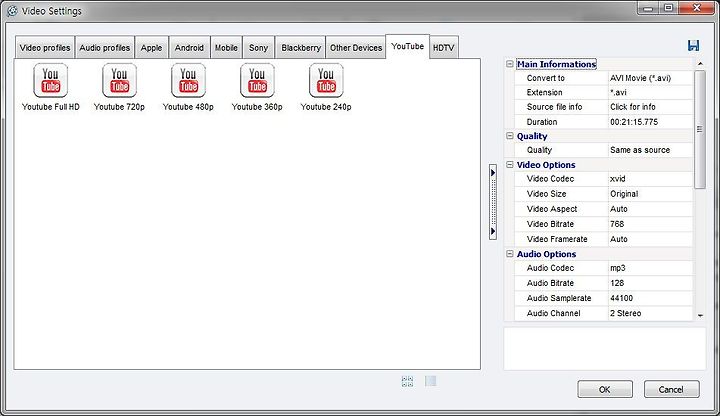Edit the Audio Bitrate value 128
Viewport: 720px width, 416px height.
[x=650, y=283]
